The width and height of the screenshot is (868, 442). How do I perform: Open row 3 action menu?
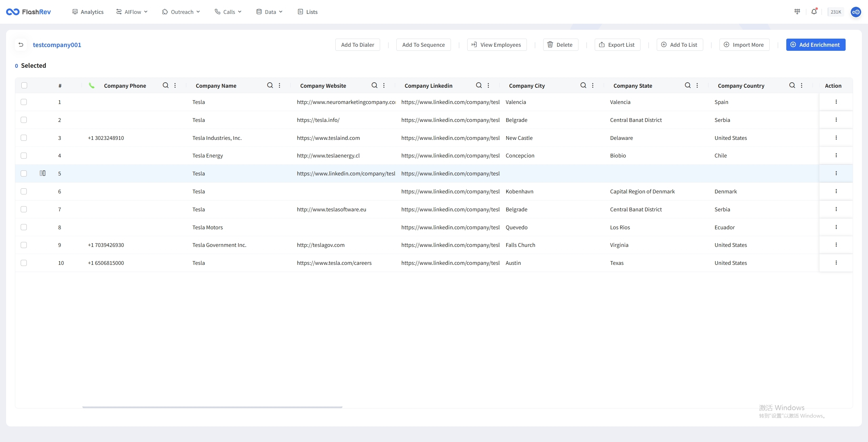click(836, 138)
